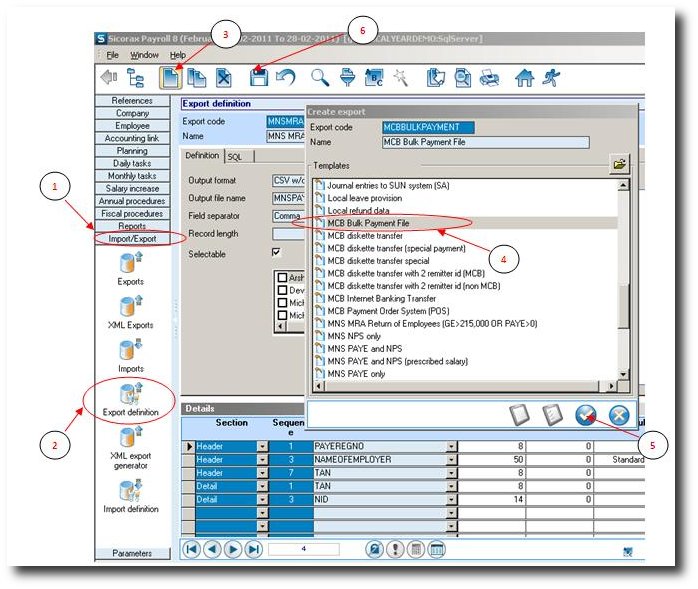
Task: Select MCB Bulk Payment File template
Action: pos(370,223)
